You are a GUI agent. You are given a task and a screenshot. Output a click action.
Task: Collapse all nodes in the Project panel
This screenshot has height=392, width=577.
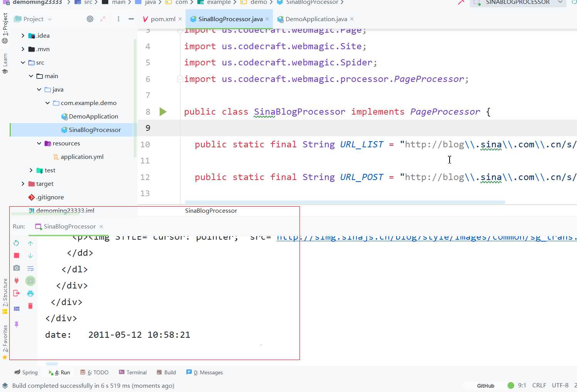coord(103,19)
